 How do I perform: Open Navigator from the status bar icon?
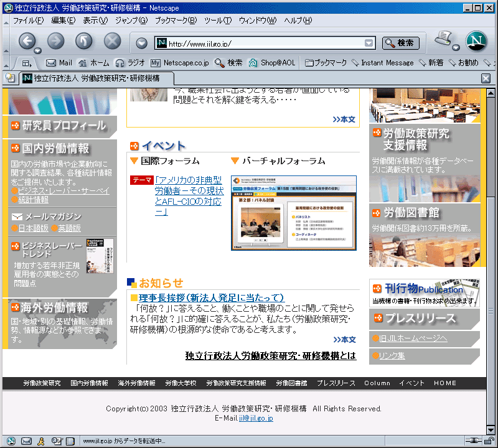pyautogui.click(x=11, y=441)
